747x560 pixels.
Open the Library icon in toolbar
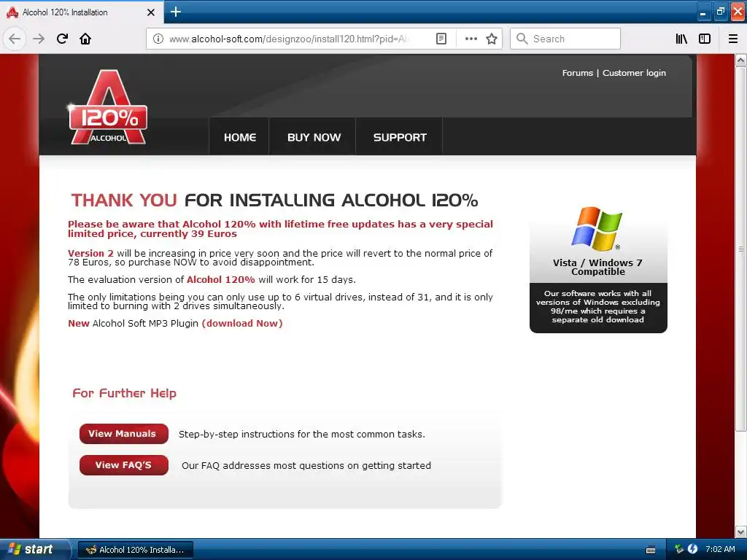click(x=681, y=39)
